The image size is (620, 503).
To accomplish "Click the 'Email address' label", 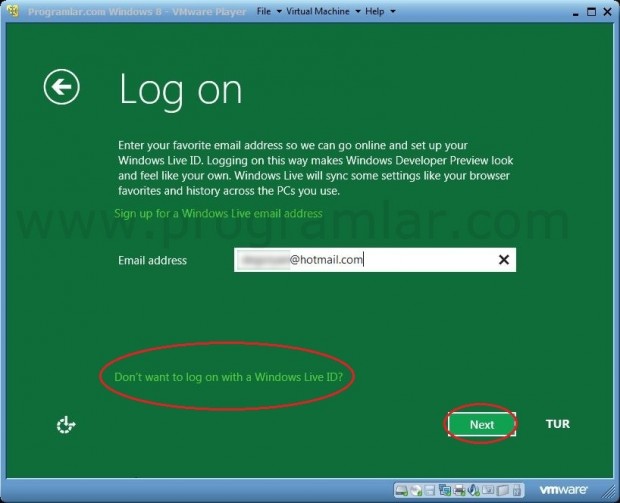I will pyautogui.click(x=152, y=260).
